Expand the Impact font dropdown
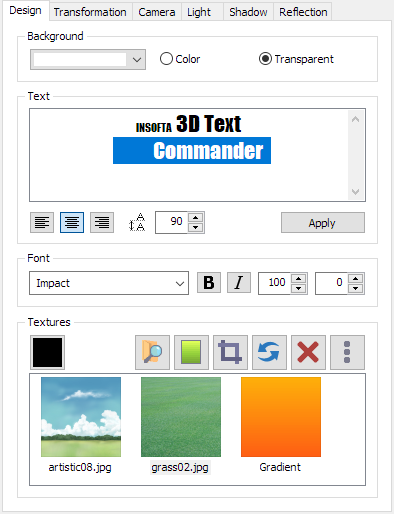 109,283
